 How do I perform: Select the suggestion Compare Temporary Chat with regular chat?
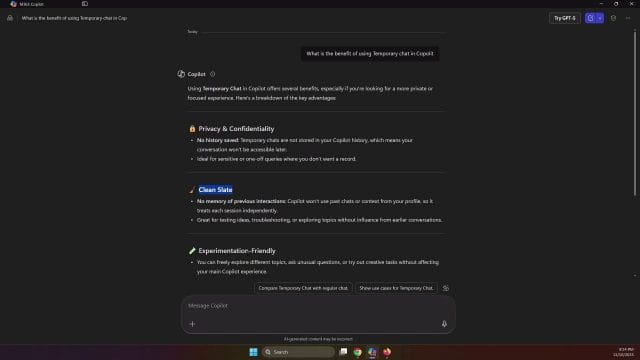click(x=303, y=288)
